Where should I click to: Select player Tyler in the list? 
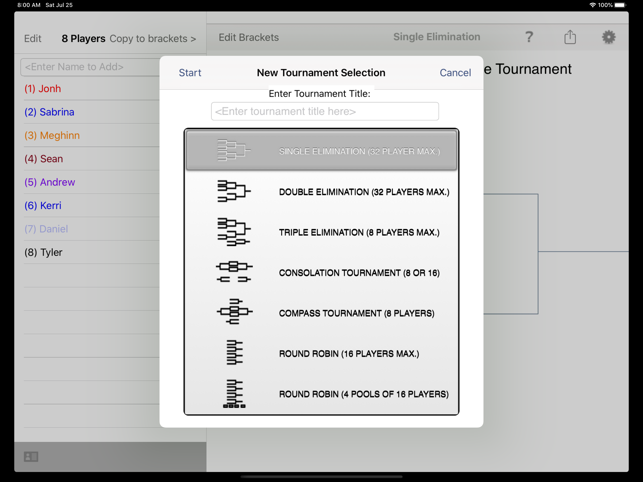pos(44,252)
